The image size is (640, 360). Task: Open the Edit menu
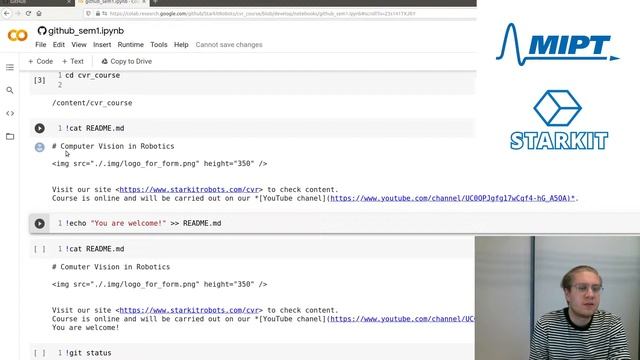pos(59,45)
